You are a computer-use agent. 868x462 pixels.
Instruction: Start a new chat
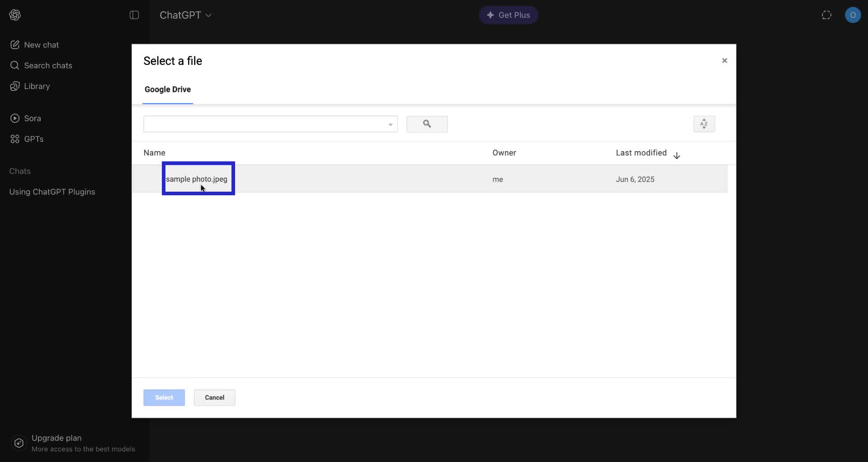coord(41,45)
